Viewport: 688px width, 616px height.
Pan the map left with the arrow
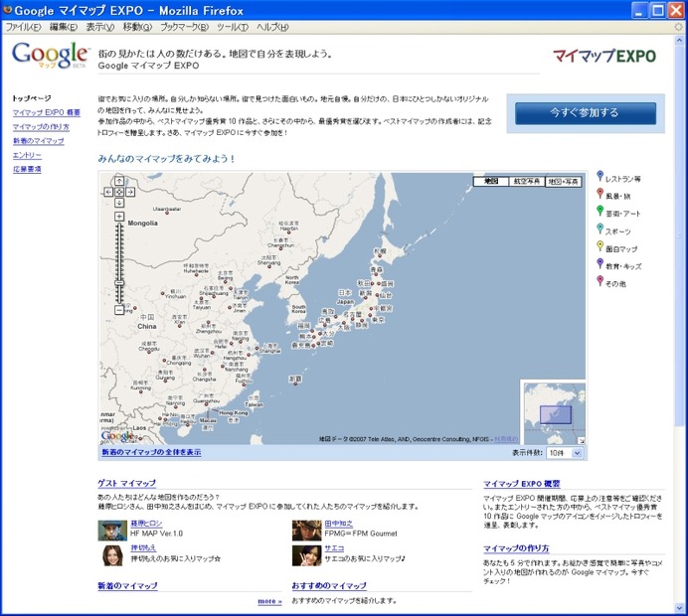coord(108,192)
